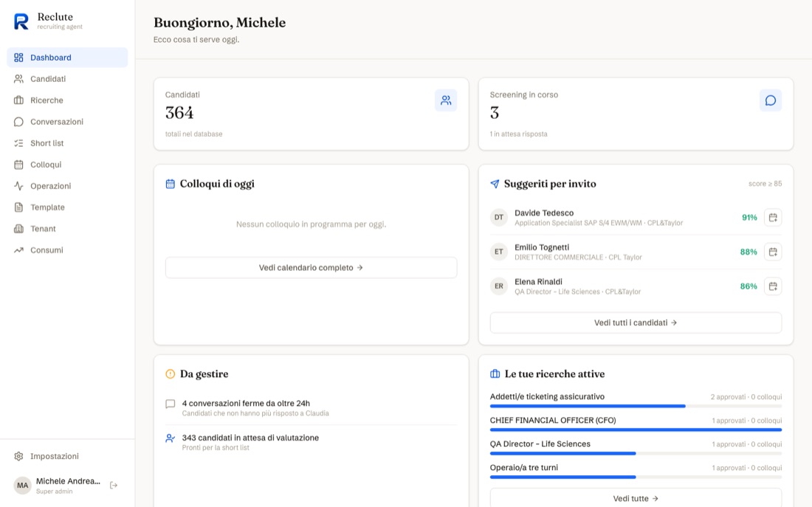Open Operazioni from the sidebar
Screen dimensions: 812x507
pos(67,186)
